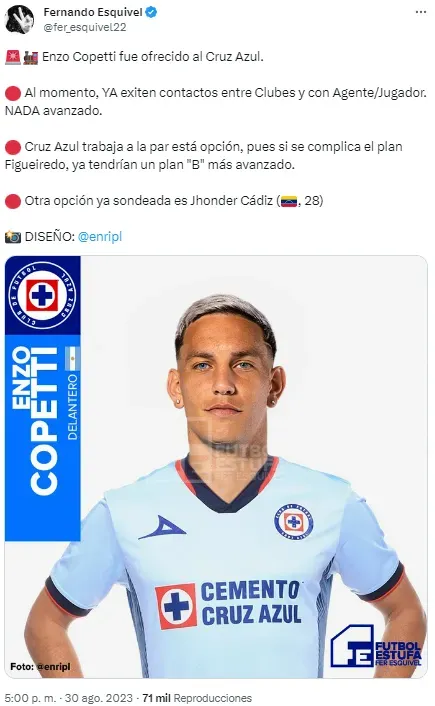Click the Foto: @enripl photo credit
The image size is (435, 706).
(x=40, y=666)
